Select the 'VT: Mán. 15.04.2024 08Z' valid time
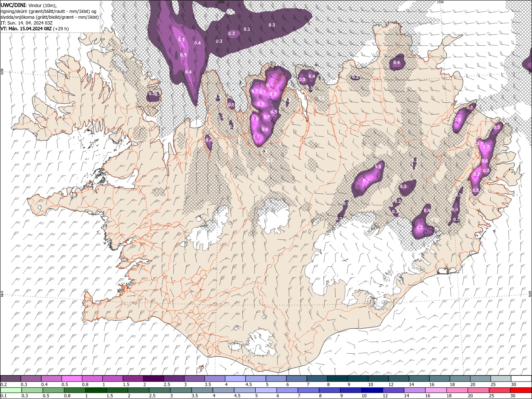The height and width of the screenshot is (399, 532). pyautogui.click(x=26, y=29)
